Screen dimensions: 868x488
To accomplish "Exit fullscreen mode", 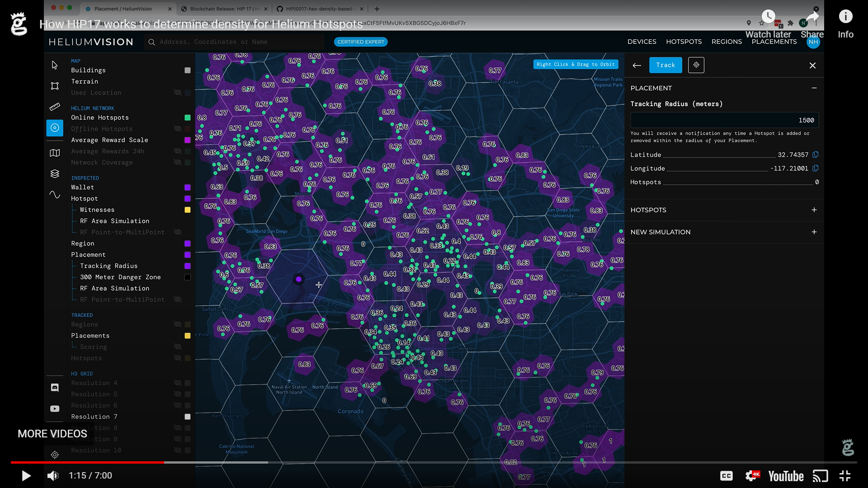I will click(x=845, y=476).
